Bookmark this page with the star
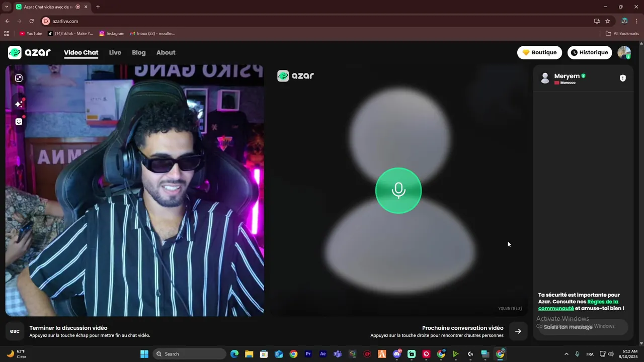The height and width of the screenshot is (362, 644). (608, 21)
